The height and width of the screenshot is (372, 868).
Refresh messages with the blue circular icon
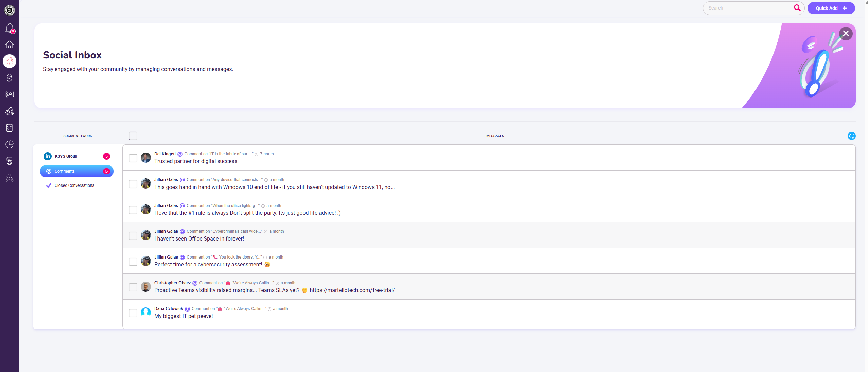click(851, 136)
